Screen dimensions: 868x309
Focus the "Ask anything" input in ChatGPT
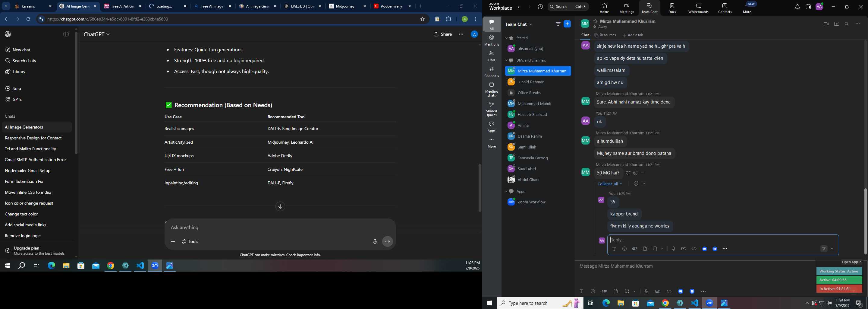click(280, 228)
